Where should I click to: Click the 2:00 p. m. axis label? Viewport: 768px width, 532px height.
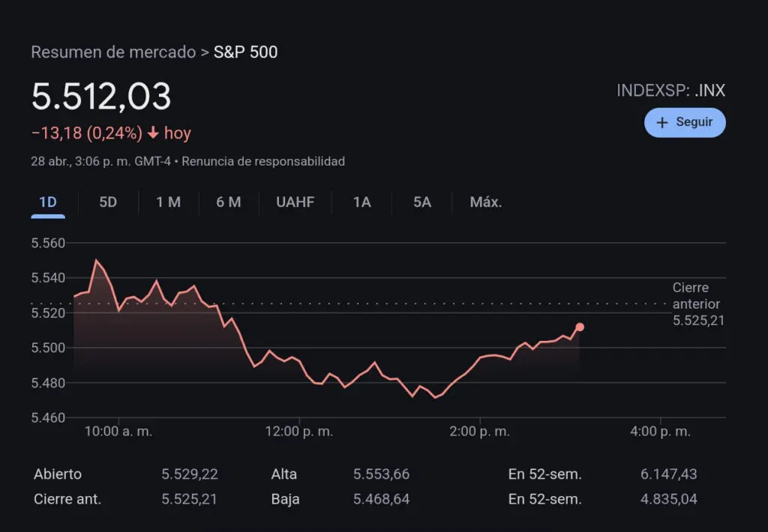[480, 432]
